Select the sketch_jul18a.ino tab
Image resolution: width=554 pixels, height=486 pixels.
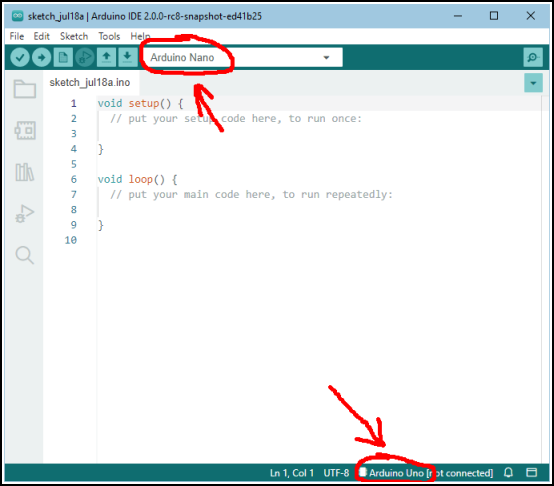pos(90,83)
